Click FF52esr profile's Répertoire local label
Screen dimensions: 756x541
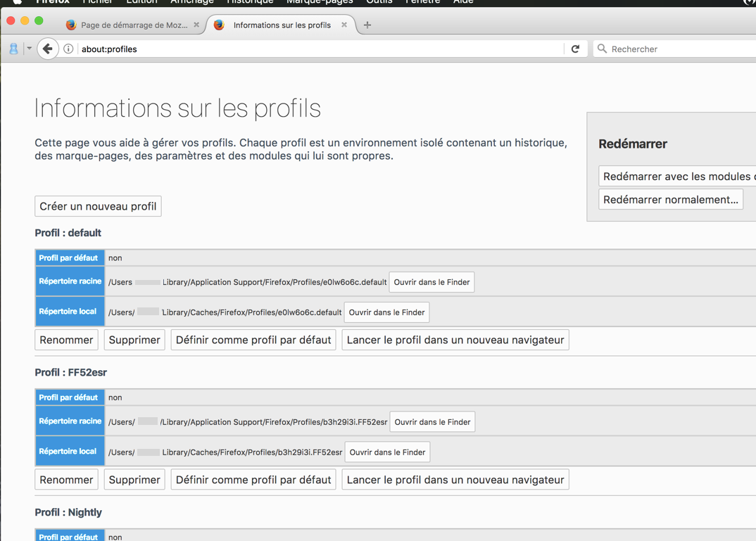click(70, 452)
